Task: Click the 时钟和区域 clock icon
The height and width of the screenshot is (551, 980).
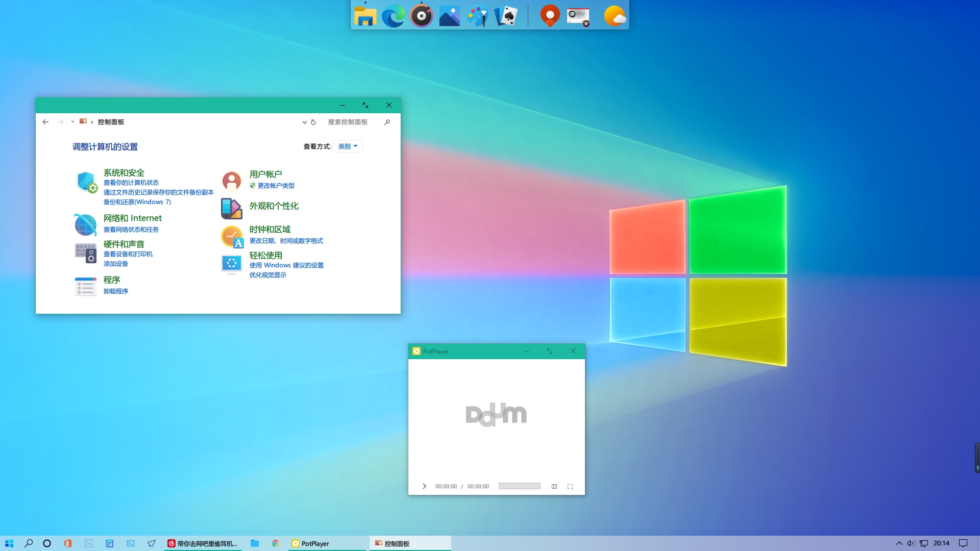Action: [232, 237]
